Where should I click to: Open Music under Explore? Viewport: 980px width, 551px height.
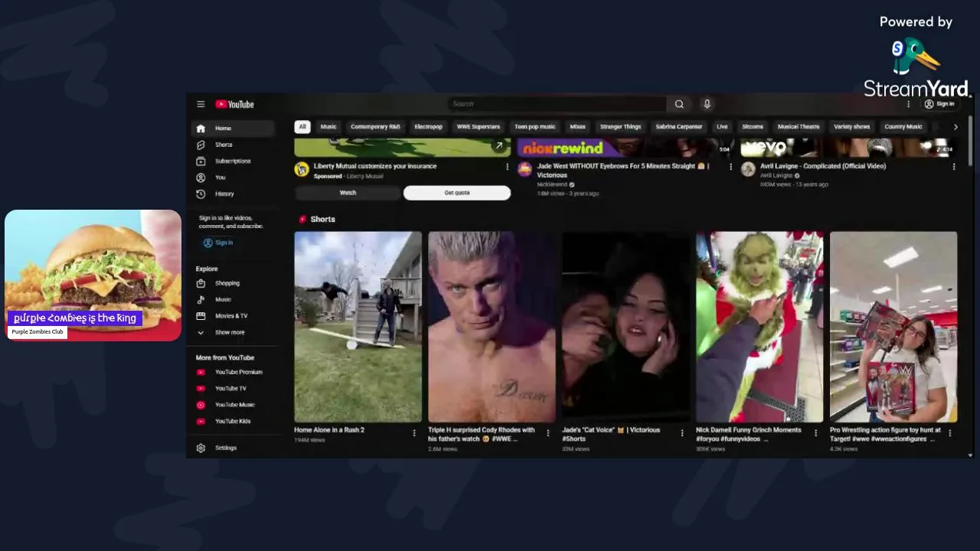tap(232, 299)
